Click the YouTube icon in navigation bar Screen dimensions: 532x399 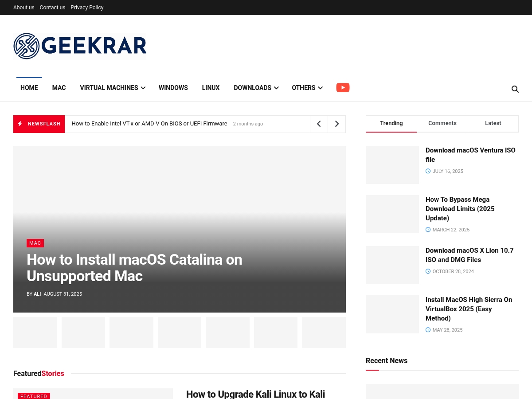point(343,88)
